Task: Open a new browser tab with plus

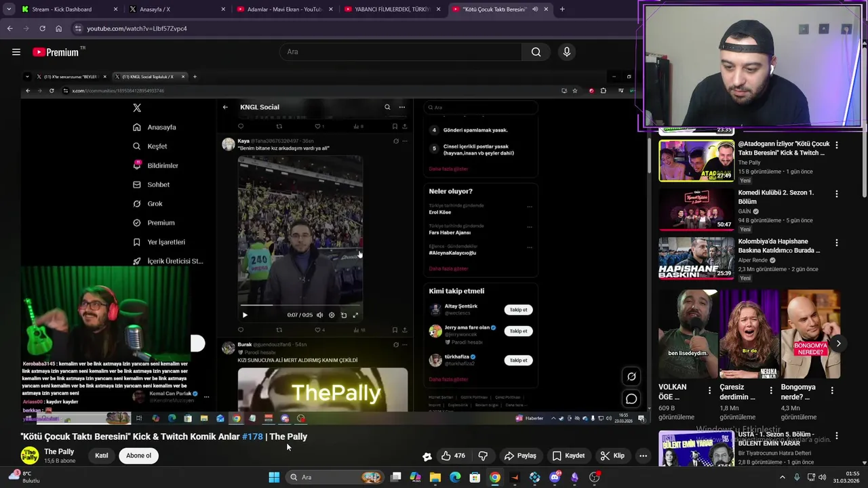Action: (x=562, y=9)
